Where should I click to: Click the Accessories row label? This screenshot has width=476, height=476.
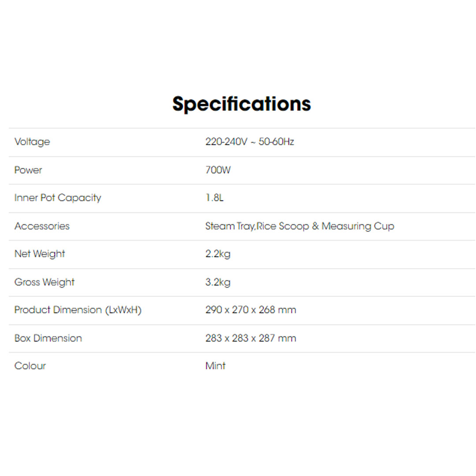42,226
